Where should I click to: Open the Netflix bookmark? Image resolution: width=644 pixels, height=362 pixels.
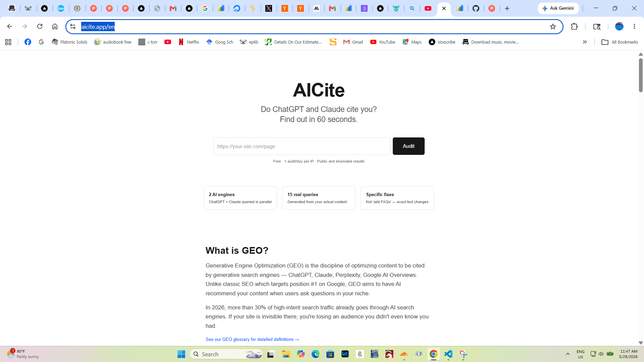click(x=189, y=42)
